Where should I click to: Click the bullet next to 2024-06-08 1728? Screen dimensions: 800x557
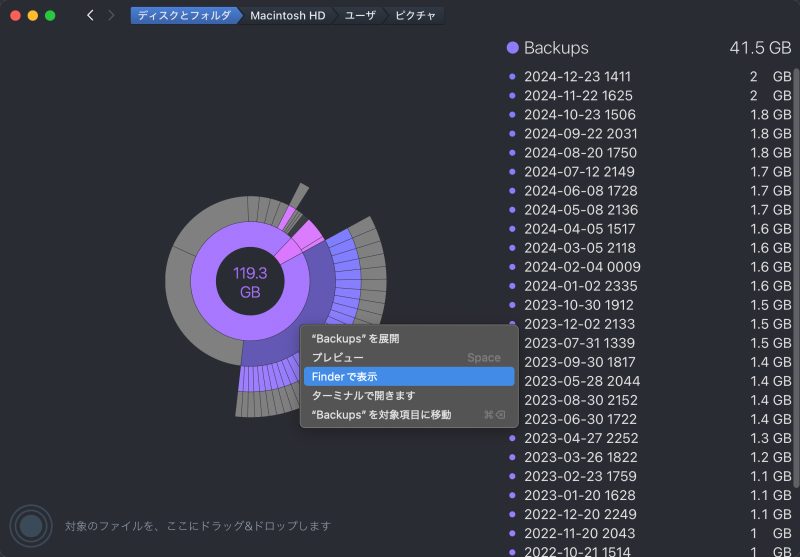point(513,191)
